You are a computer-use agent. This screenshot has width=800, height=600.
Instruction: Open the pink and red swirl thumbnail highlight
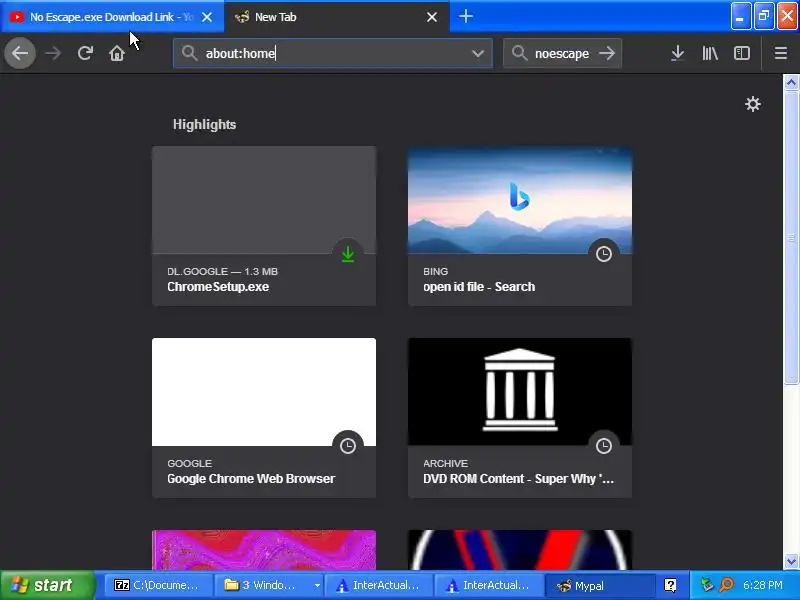264,550
